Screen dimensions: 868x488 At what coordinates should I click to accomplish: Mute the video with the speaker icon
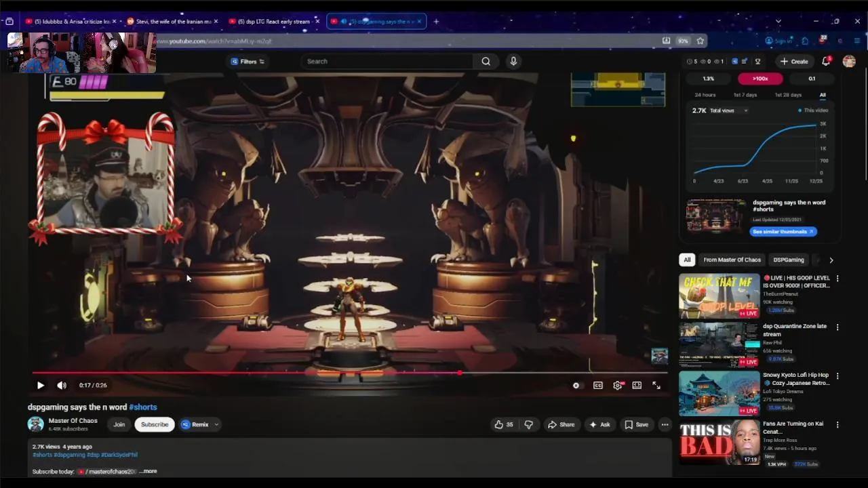coord(62,385)
